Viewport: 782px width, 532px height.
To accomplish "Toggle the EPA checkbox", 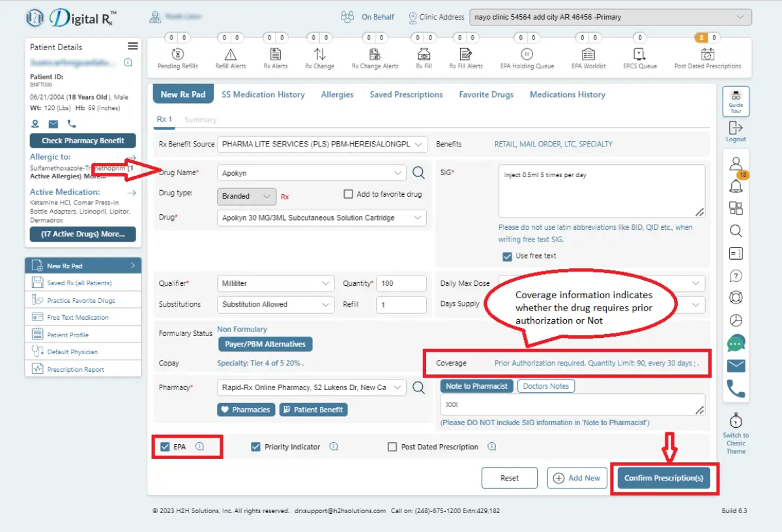I will click(x=165, y=447).
